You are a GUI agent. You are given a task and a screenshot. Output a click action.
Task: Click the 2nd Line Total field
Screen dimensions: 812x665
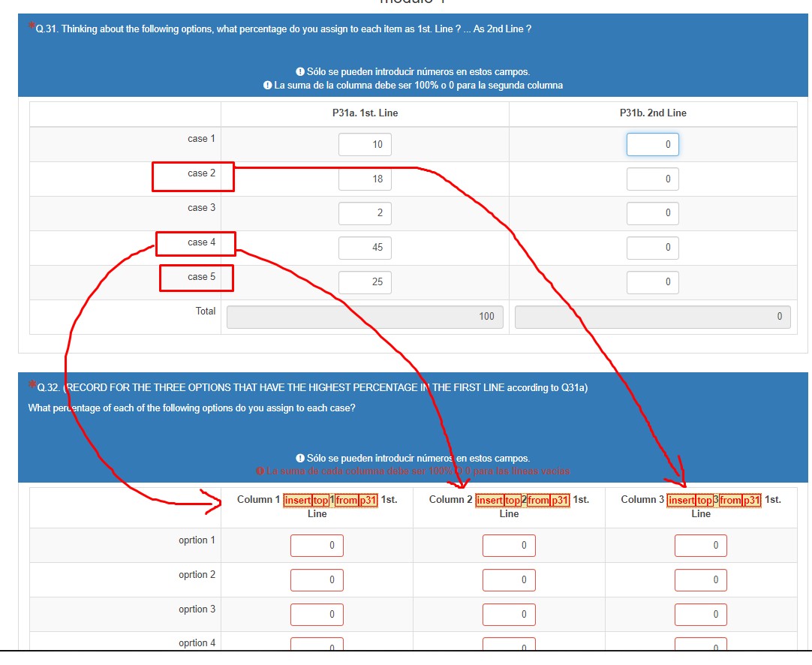(652, 317)
